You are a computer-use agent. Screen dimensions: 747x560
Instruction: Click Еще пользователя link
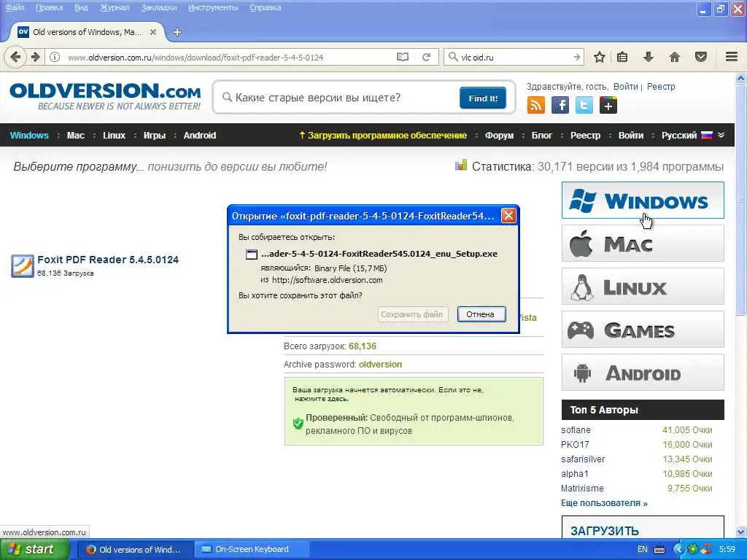pos(604,503)
